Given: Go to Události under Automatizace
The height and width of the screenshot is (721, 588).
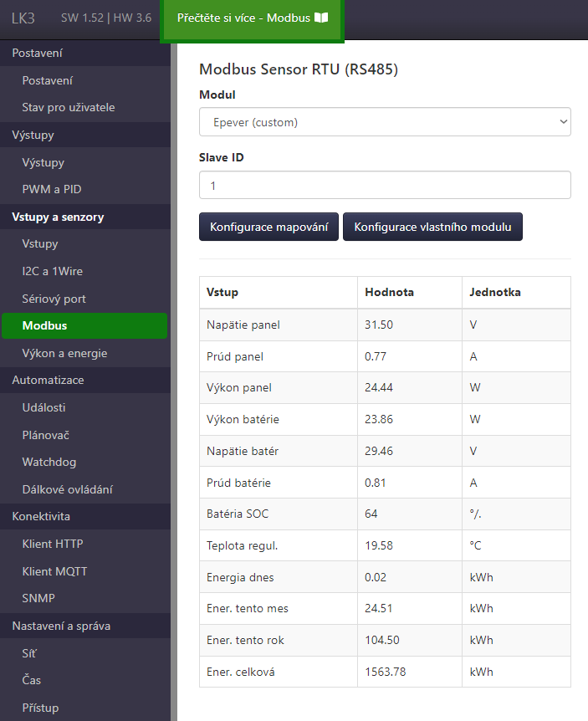Looking at the screenshot, I should tap(43, 407).
